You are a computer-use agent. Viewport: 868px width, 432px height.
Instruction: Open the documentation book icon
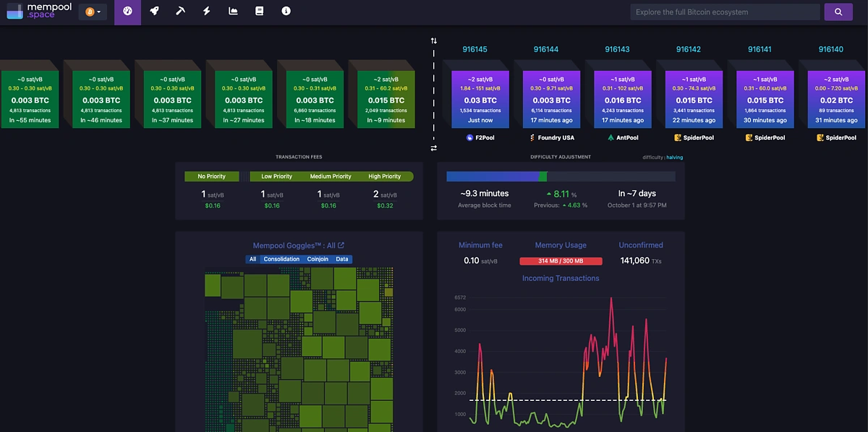259,12
